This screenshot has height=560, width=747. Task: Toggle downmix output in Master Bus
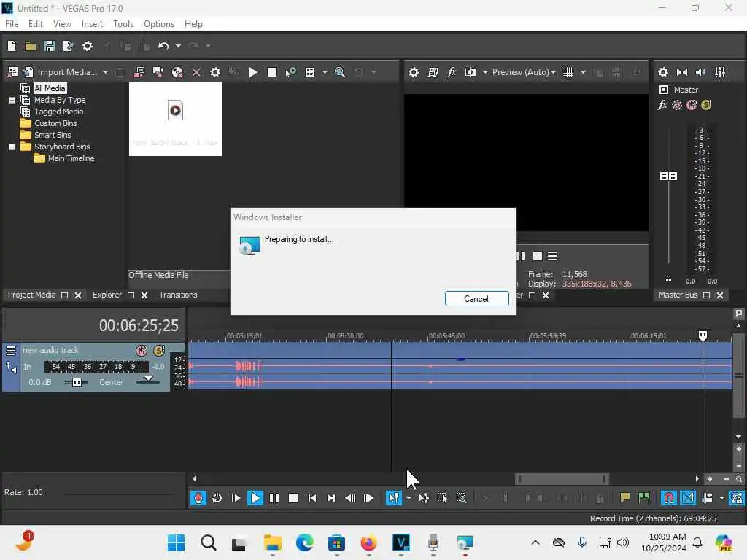pos(682,72)
